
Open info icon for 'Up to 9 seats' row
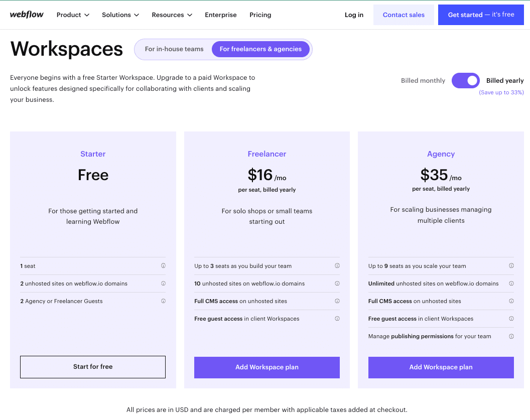511,265
